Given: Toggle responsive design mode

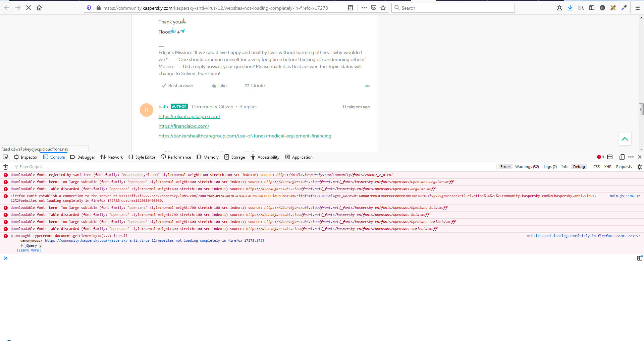Looking at the screenshot, I should pos(622,157).
